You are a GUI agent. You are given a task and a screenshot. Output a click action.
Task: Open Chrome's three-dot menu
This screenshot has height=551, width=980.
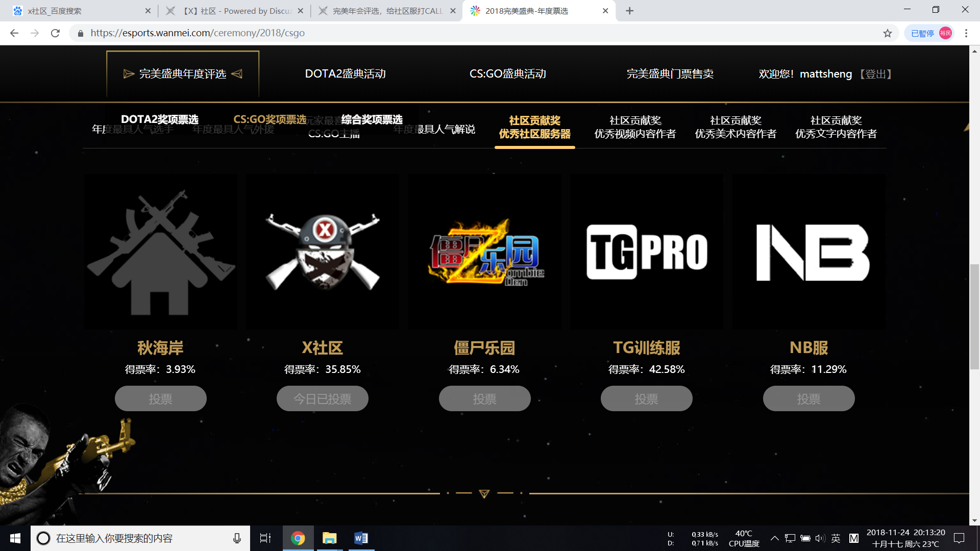tap(966, 33)
